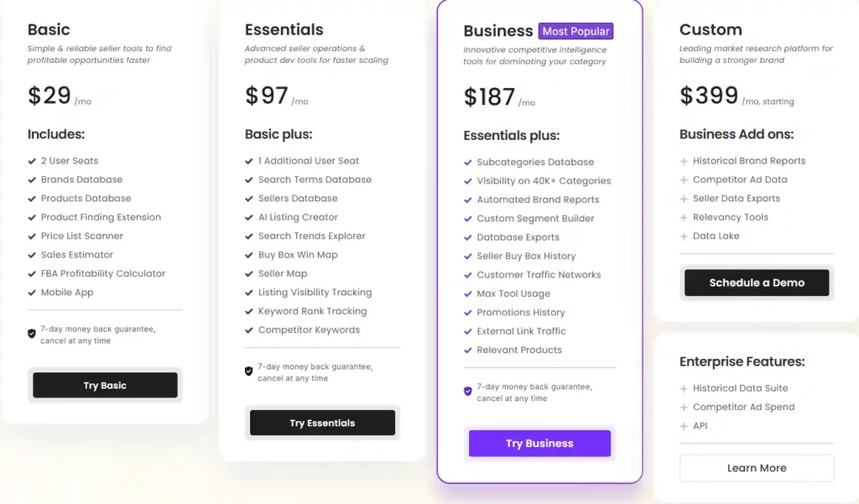Screen dimensions: 859x504
Task: Click the Enterprise Features heading
Action: (x=742, y=361)
